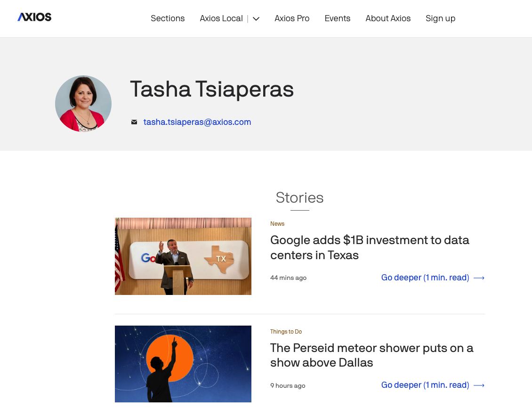The height and width of the screenshot is (417, 532).
Task: Email tasha.tsiaperas@axios.com via the link
Action: pos(197,122)
